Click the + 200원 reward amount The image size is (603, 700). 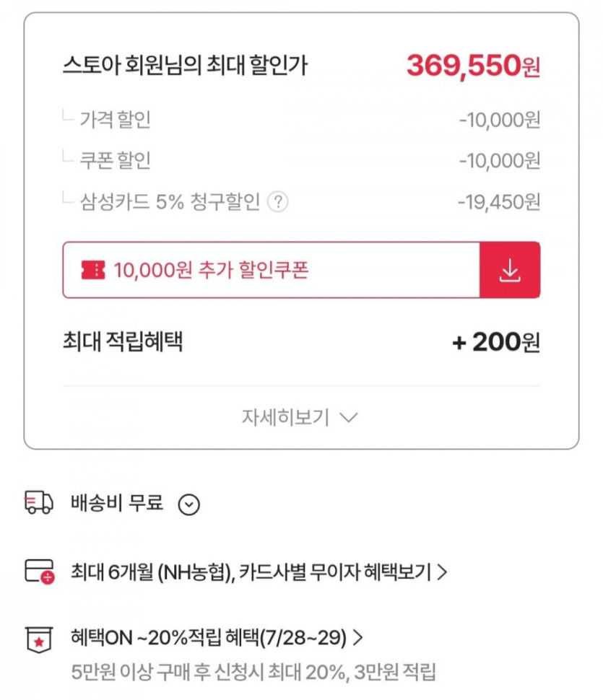click(495, 342)
